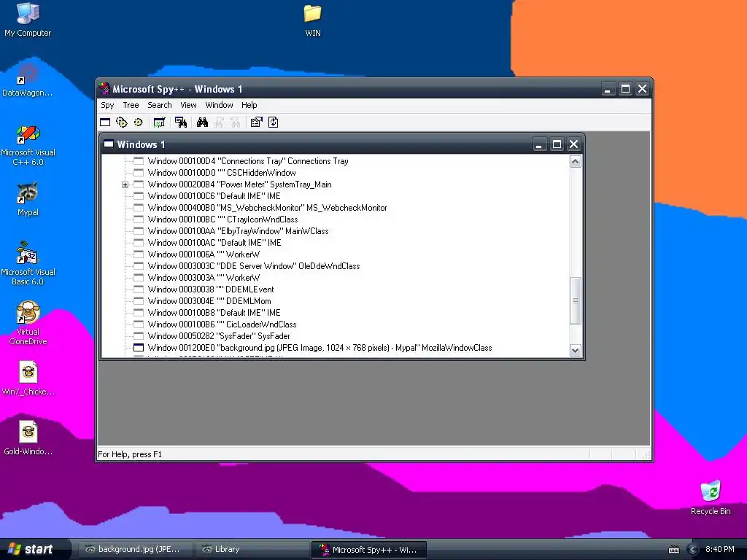The image size is (747, 560).
Task: Minimize the Windows 1 child window
Action: [539, 144]
